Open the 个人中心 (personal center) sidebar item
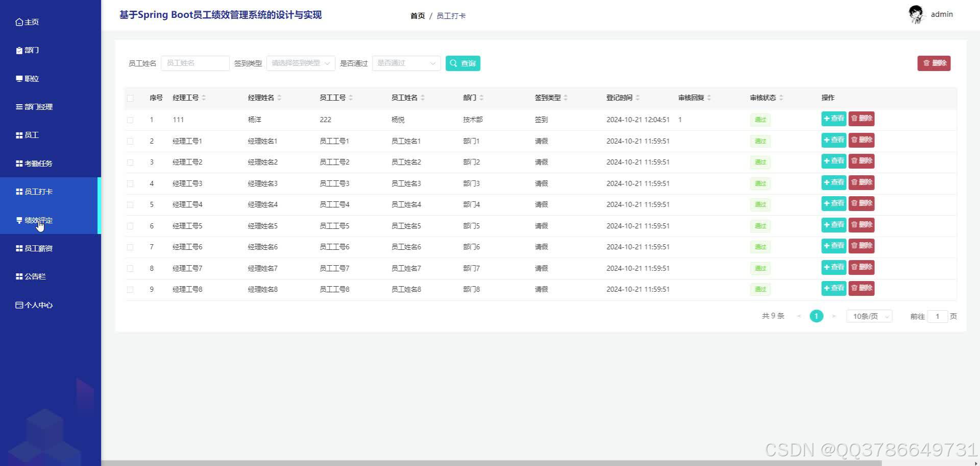980x466 pixels. pos(33,305)
